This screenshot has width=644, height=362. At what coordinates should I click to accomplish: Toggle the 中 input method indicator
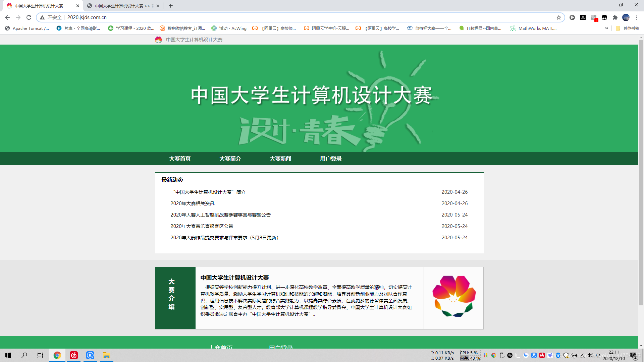pyautogui.click(x=598, y=355)
